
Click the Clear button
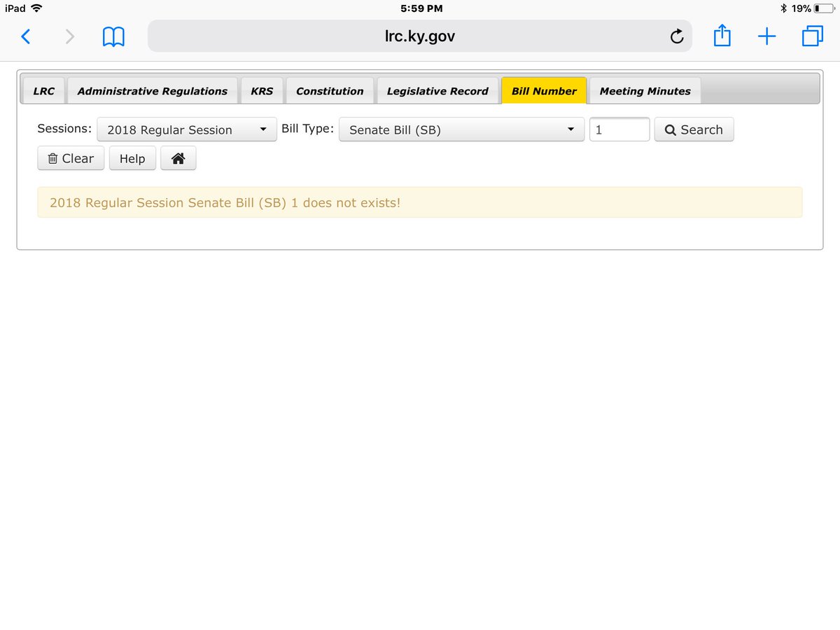(x=71, y=158)
